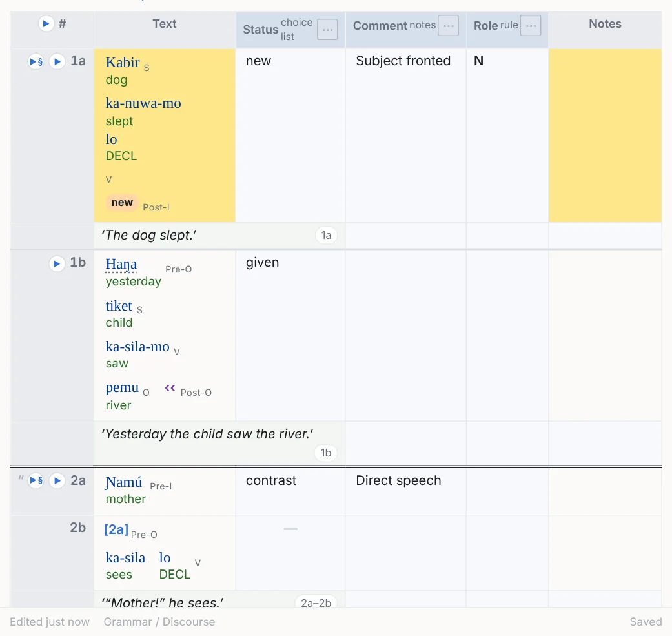672x636 pixels.
Task: Open Comment column options menu
Action: 448,26
